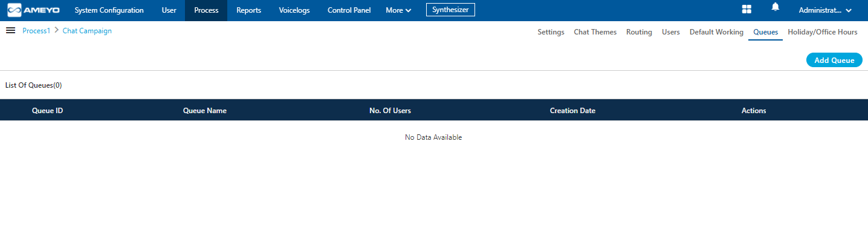
Task: Expand the Administrator account dropdown
Action: (825, 10)
